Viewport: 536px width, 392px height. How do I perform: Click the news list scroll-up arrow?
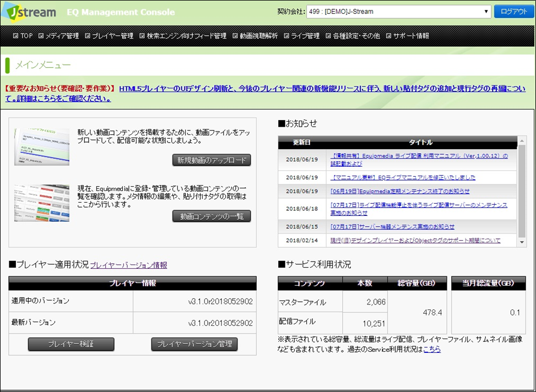[522, 141]
